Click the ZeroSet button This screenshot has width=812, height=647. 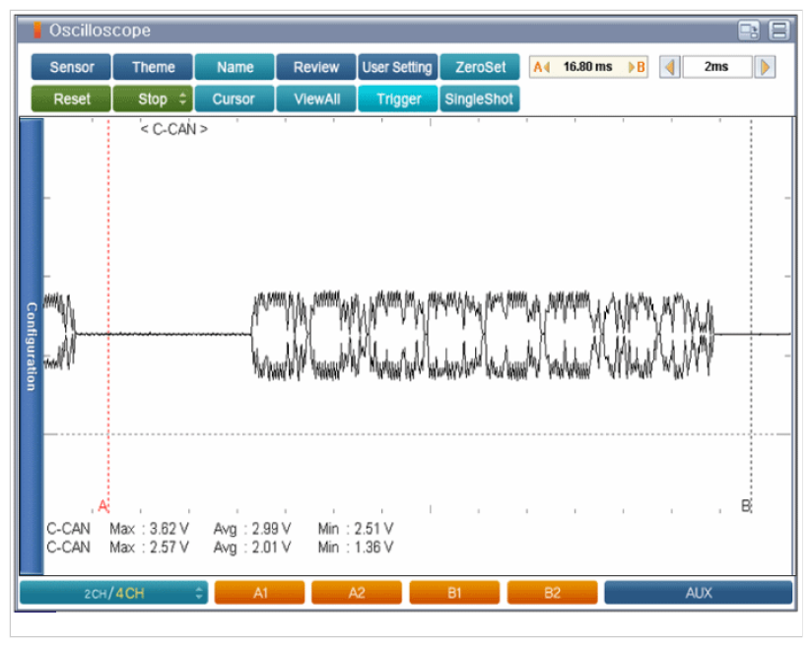click(x=480, y=67)
